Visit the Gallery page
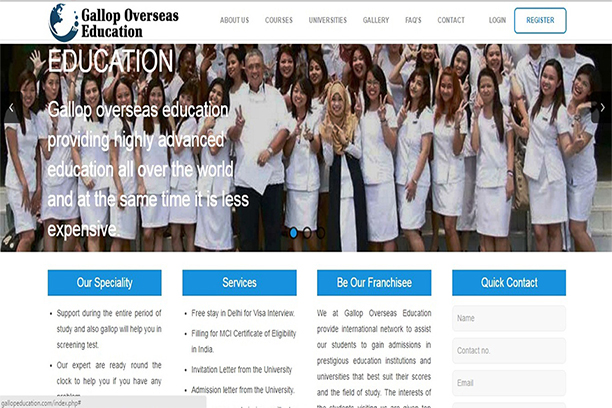Screen dimensions: 612x408 coord(376,20)
